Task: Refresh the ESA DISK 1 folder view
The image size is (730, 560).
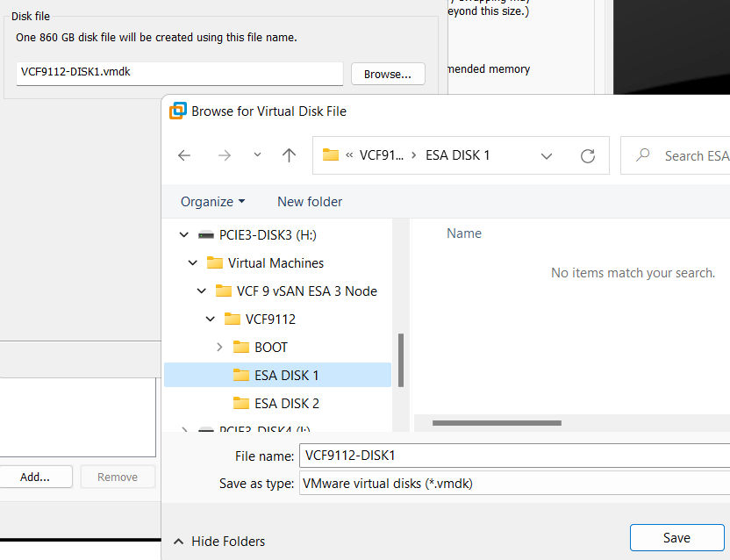Action: [588, 155]
